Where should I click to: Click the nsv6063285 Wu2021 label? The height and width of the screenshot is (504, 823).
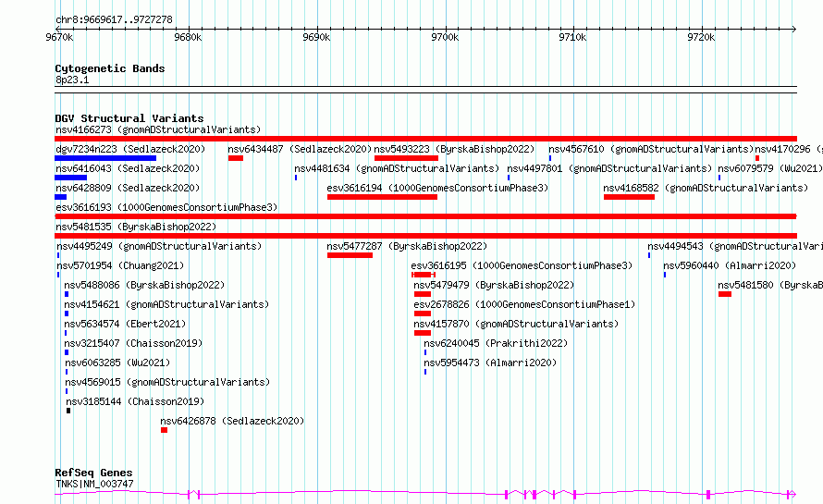pyautogui.click(x=117, y=363)
